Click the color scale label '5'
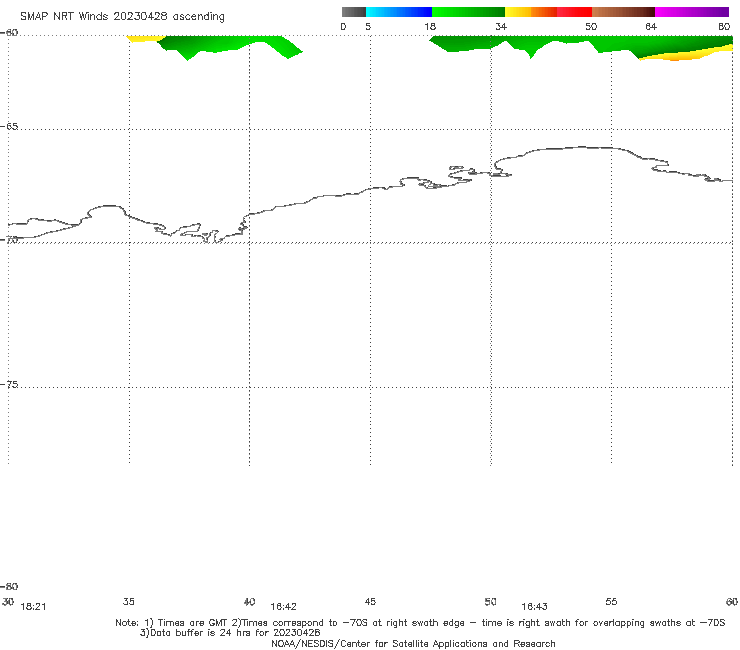This screenshot has height=650, width=740. [368, 27]
